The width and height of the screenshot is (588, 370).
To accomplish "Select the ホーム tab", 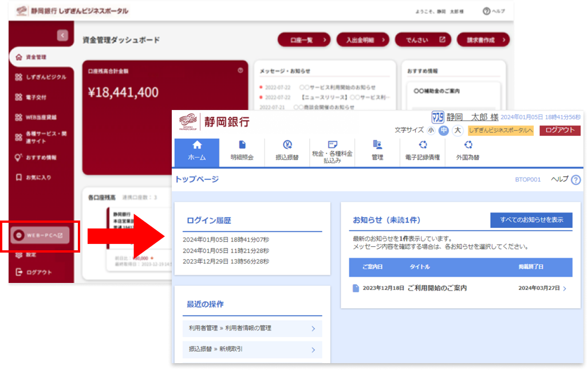I will [x=197, y=152].
